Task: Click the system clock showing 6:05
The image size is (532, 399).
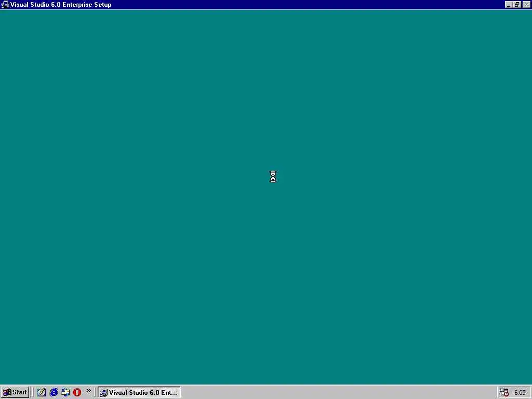Action: [x=520, y=393]
